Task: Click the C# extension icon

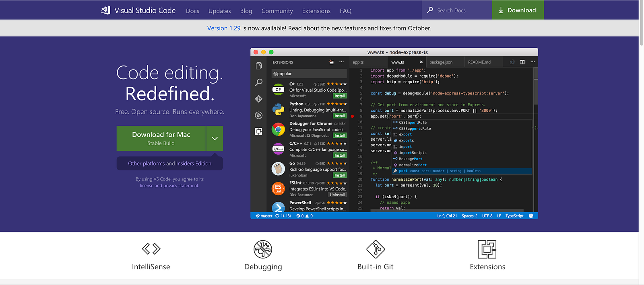Action: click(278, 90)
